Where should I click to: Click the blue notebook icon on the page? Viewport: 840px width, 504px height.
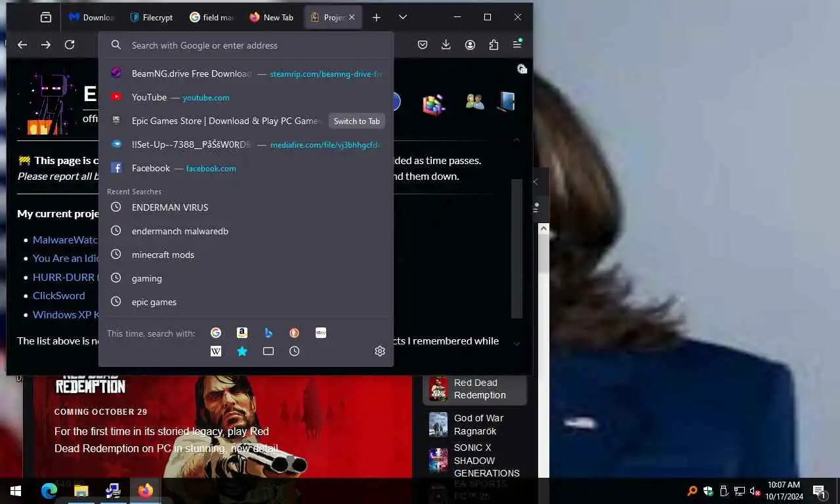(x=506, y=102)
